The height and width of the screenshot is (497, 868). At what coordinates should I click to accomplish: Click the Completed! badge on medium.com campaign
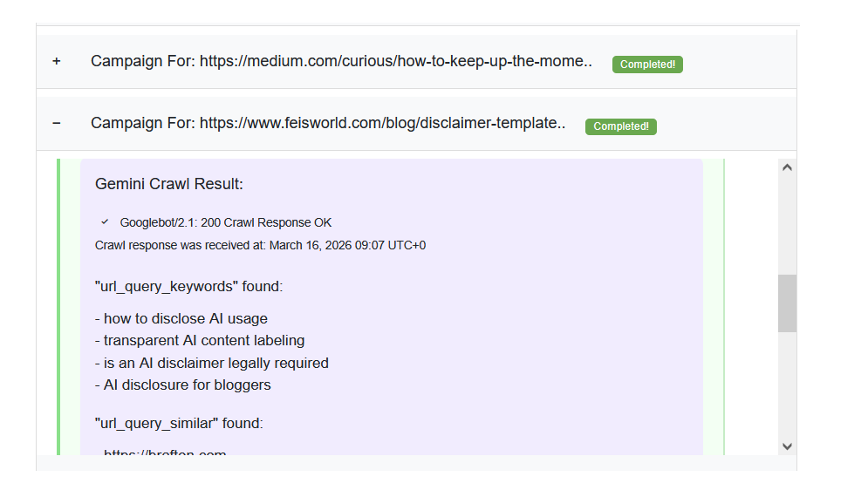[x=647, y=65]
